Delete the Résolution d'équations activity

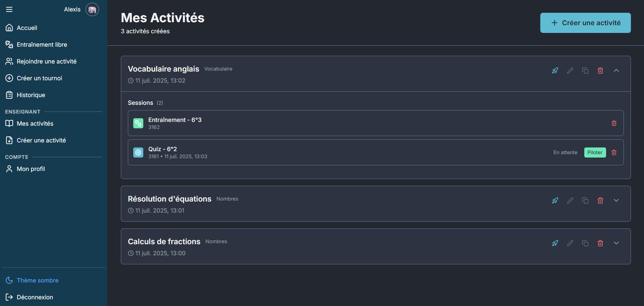point(600,201)
